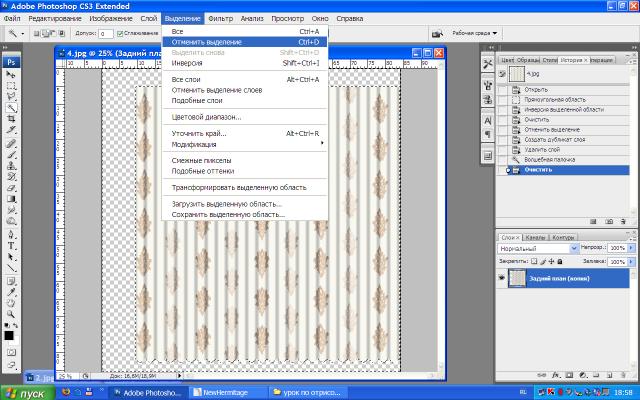
Task: Select the Magic Wand tool
Action: click(x=11, y=108)
